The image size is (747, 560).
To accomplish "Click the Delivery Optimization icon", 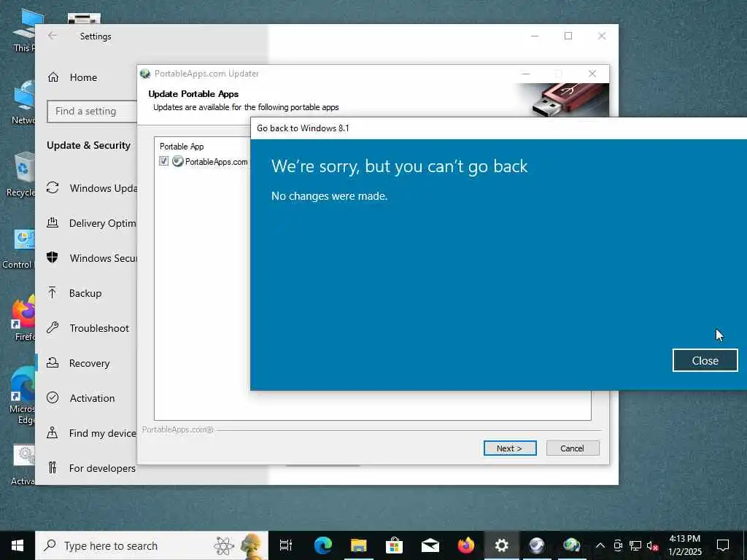I will [53, 222].
